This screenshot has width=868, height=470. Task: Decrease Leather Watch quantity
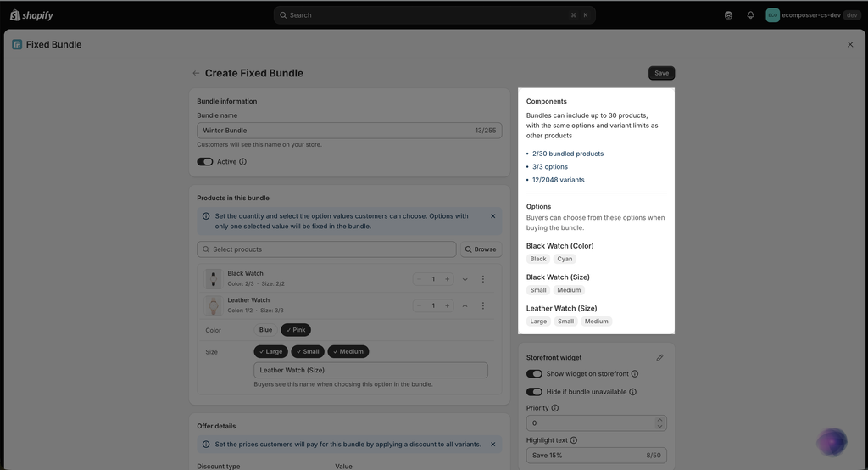pyautogui.click(x=419, y=305)
